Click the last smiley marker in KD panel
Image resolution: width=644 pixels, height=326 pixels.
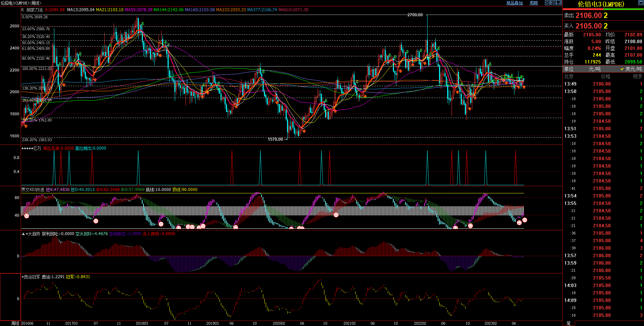[525, 220]
